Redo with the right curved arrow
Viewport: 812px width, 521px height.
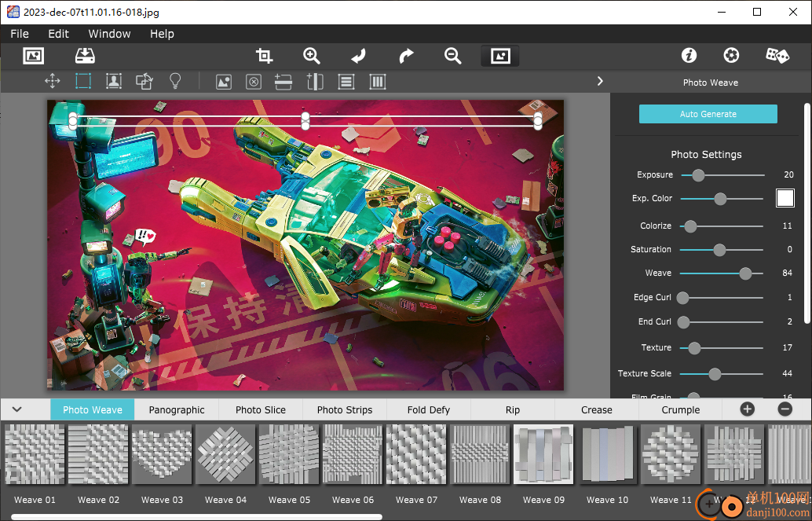point(406,56)
